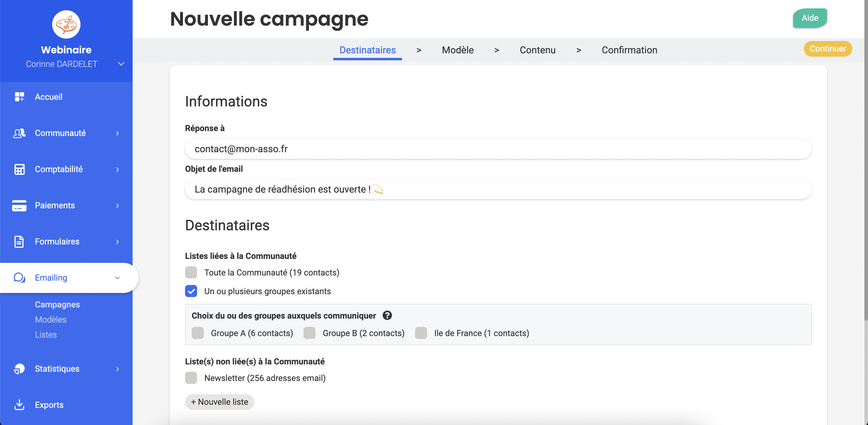Image resolution: width=868 pixels, height=425 pixels.
Task: Uncheck Un ou plusieurs groupes existants
Action: pyautogui.click(x=191, y=291)
